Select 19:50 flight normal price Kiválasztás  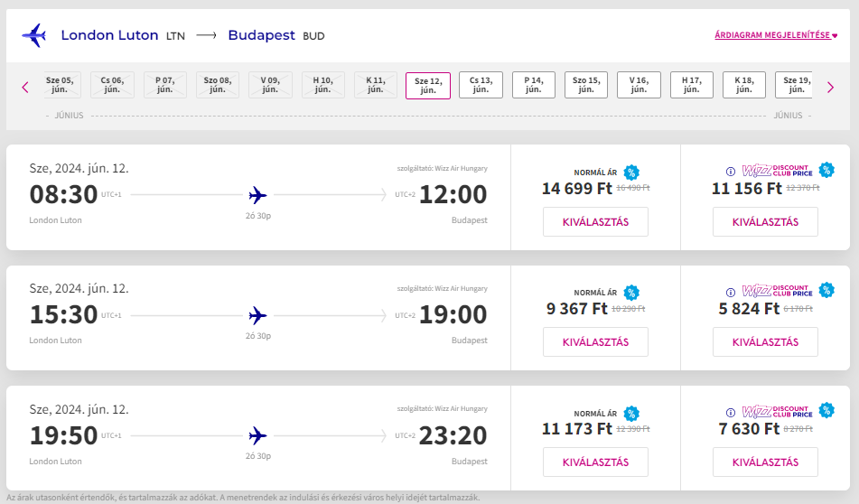pos(595,462)
